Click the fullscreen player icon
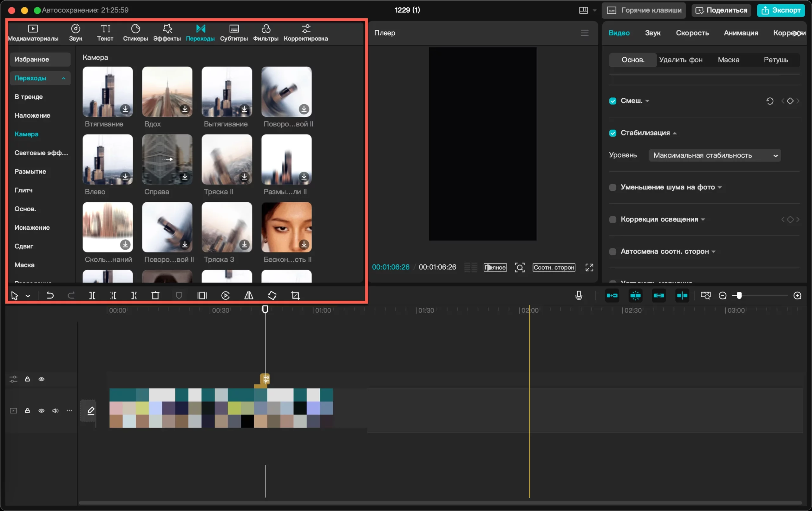 (589, 267)
